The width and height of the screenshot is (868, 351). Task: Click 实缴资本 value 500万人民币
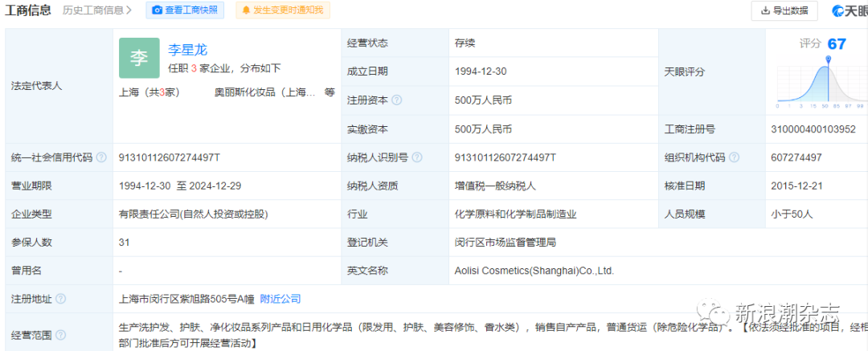(x=483, y=129)
